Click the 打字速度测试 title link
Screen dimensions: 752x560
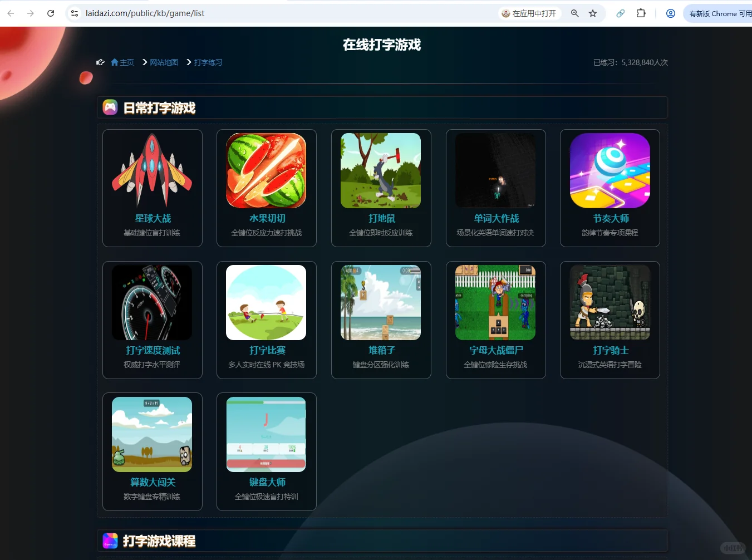pyautogui.click(x=153, y=350)
